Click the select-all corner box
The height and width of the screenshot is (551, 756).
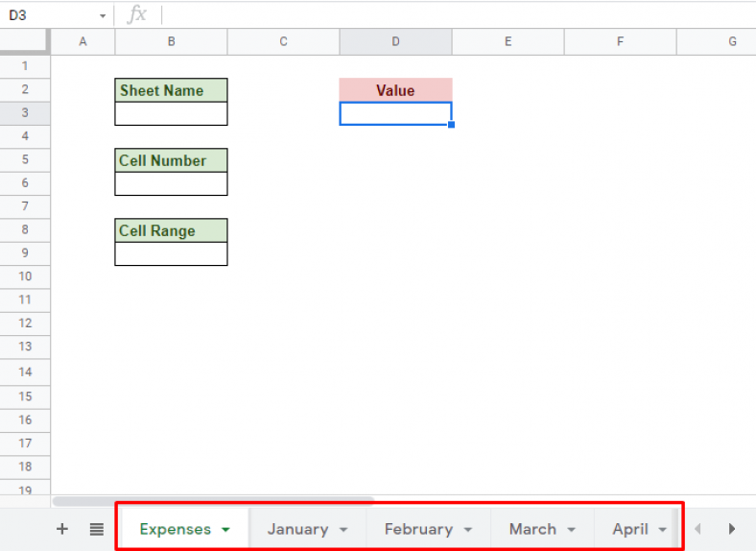[25, 41]
